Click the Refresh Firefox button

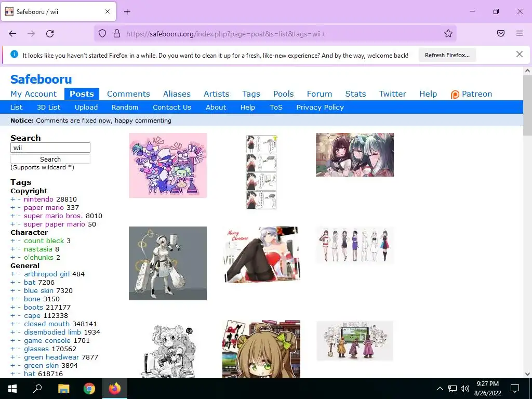(x=447, y=55)
